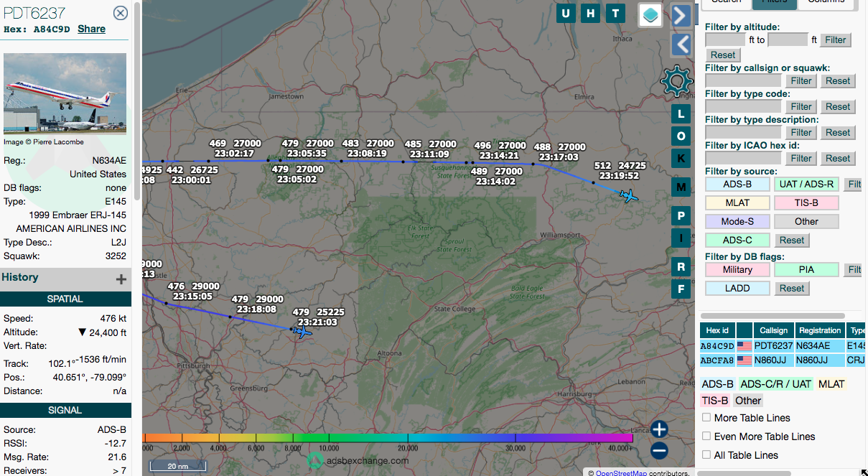Click the callsign or squawk input field

[x=743, y=80]
